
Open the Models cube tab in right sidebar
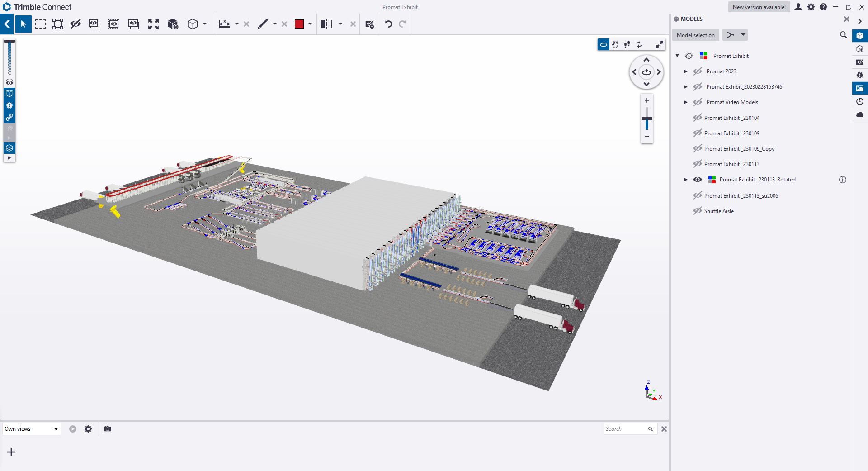click(860, 36)
